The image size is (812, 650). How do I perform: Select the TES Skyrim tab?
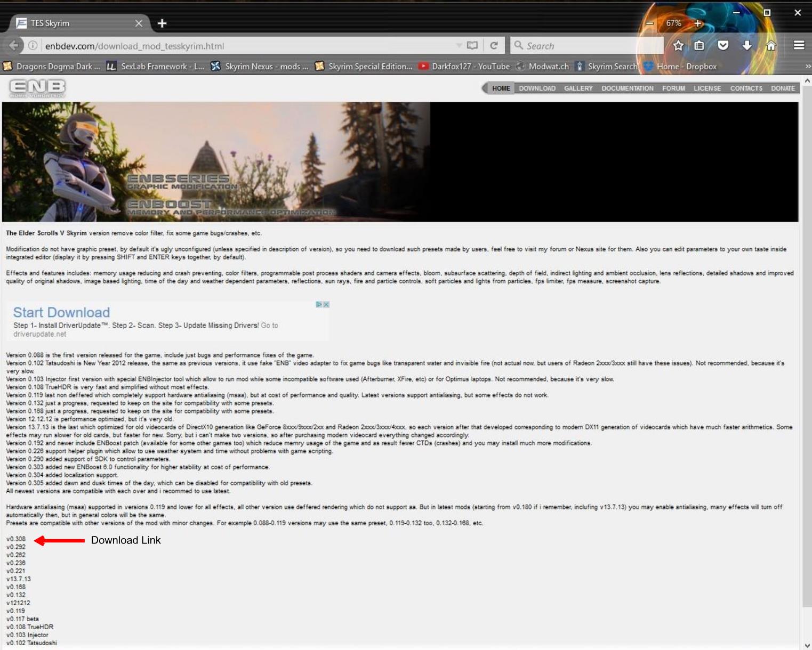pyautogui.click(x=78, y=23)
